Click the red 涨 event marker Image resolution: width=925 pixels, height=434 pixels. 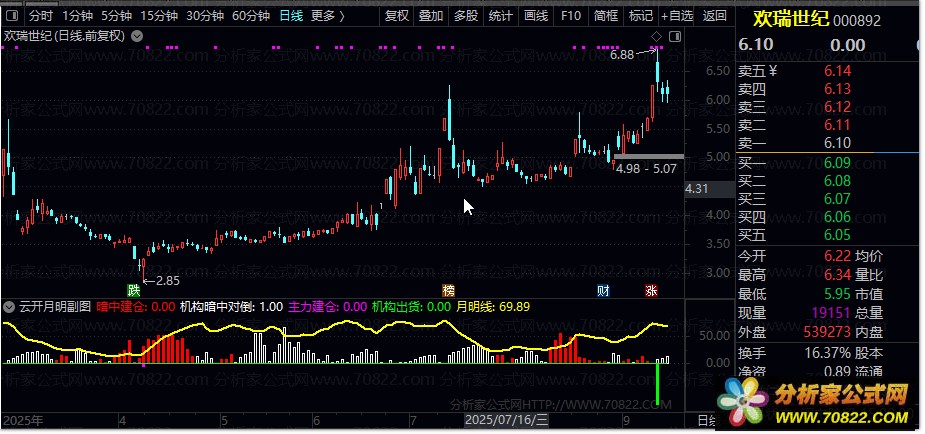click(x=651, y=290)
